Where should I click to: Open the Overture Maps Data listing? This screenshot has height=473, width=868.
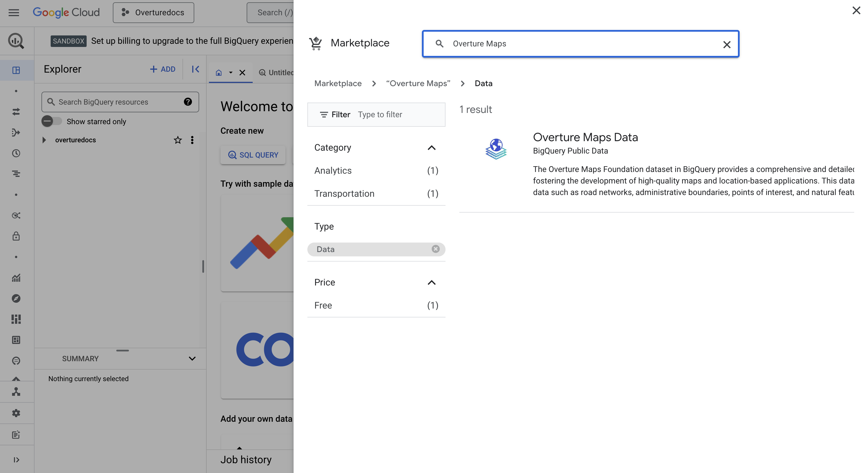585,137
